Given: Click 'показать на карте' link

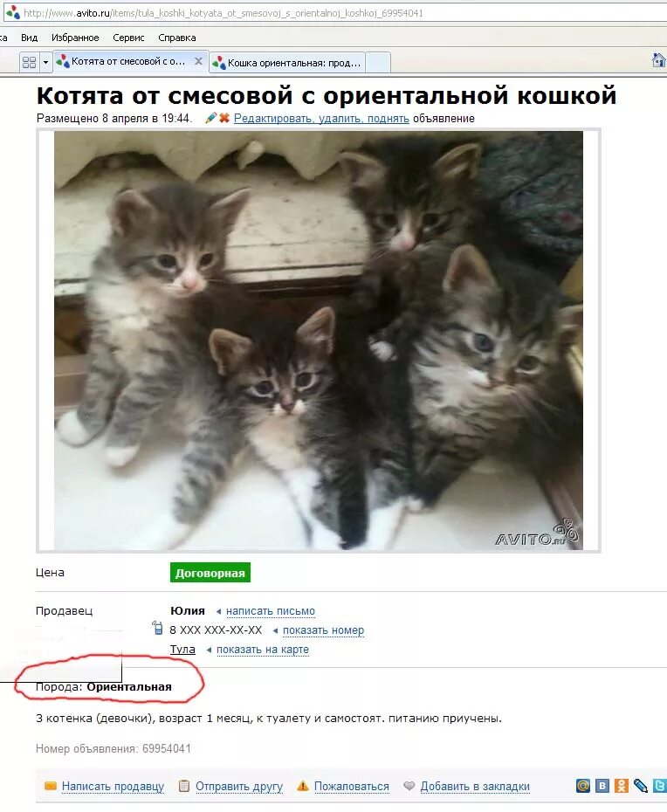Looking at the screenshot, I should click(263, 650).
